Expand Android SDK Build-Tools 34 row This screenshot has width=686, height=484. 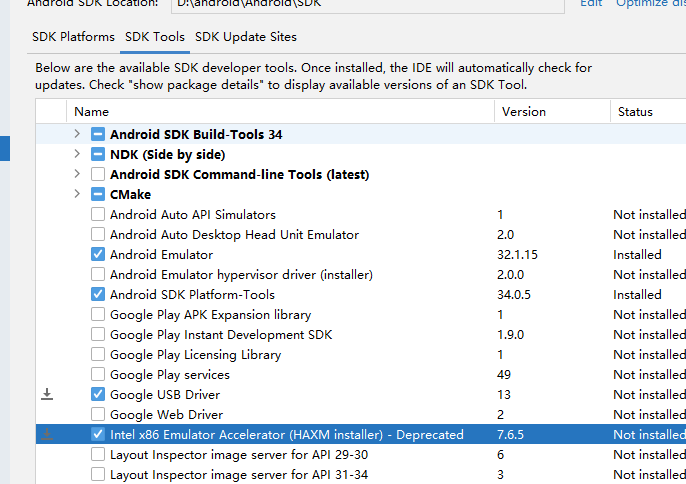click(77, 134)
